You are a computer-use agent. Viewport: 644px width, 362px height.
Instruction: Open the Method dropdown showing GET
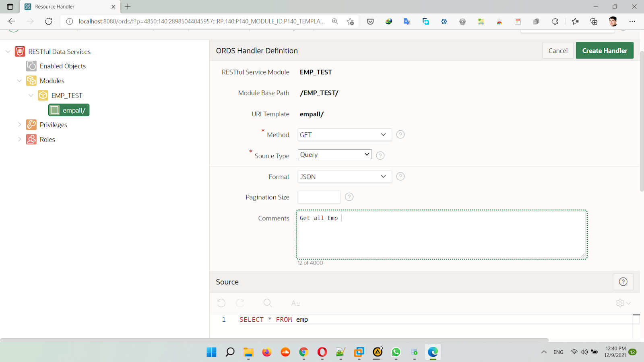click(344, 135)
